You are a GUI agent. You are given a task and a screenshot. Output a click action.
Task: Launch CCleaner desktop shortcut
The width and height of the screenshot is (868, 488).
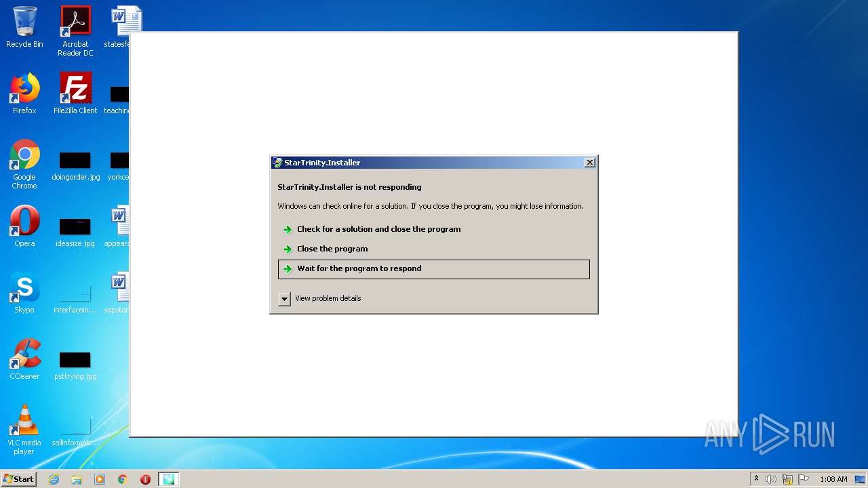(x=24, y=359)
